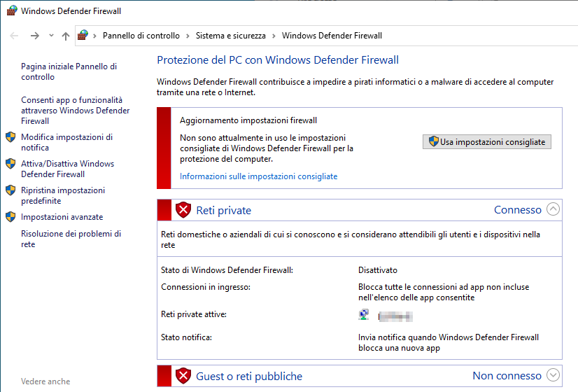Select Pannello di controllo breadcrumb
The image size is (578, 392).
pyautogui.click(x=141, y=36)
